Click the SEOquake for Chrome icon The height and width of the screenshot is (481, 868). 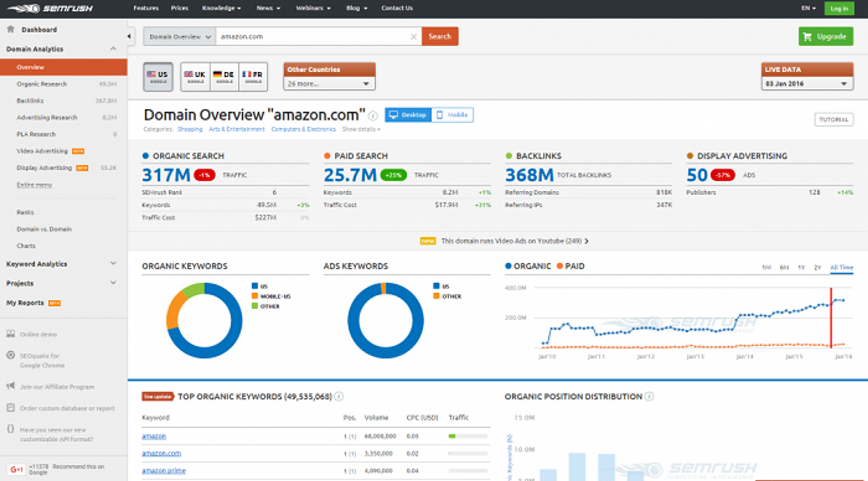(x=11, y=355)
